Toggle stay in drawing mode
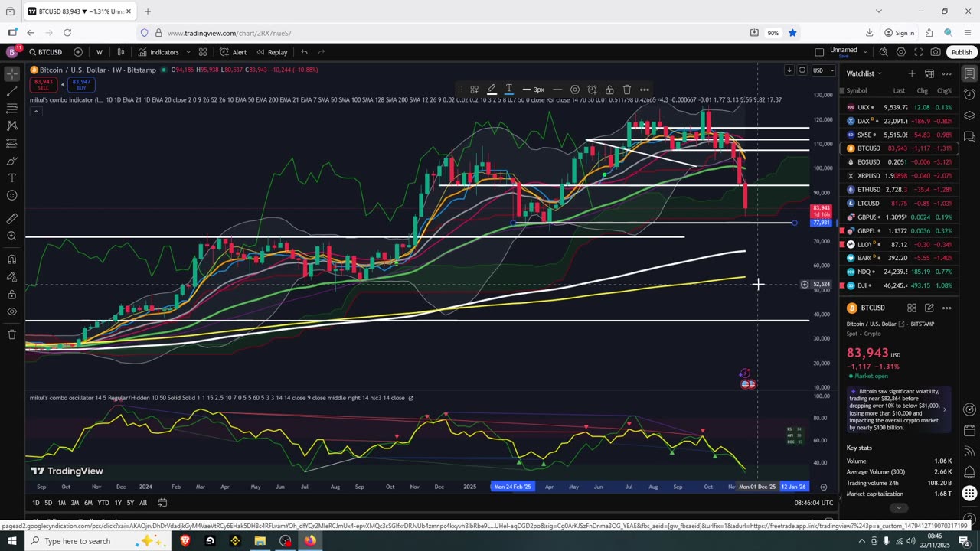The image size is (980, 551). 11,277
